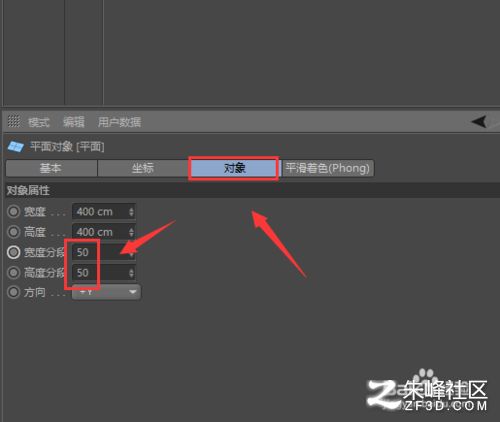Open the 编辑 menu
The image size is (500, 422).
74,122
